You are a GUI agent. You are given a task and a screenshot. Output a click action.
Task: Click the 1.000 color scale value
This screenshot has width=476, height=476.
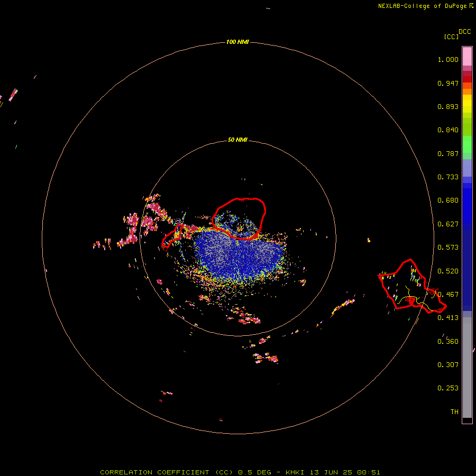point(448,59)
